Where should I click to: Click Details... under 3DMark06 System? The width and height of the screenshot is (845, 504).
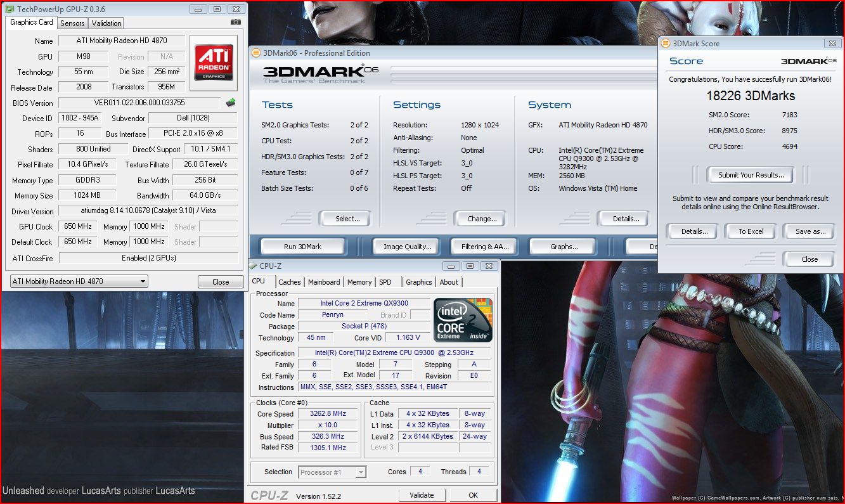623,219
